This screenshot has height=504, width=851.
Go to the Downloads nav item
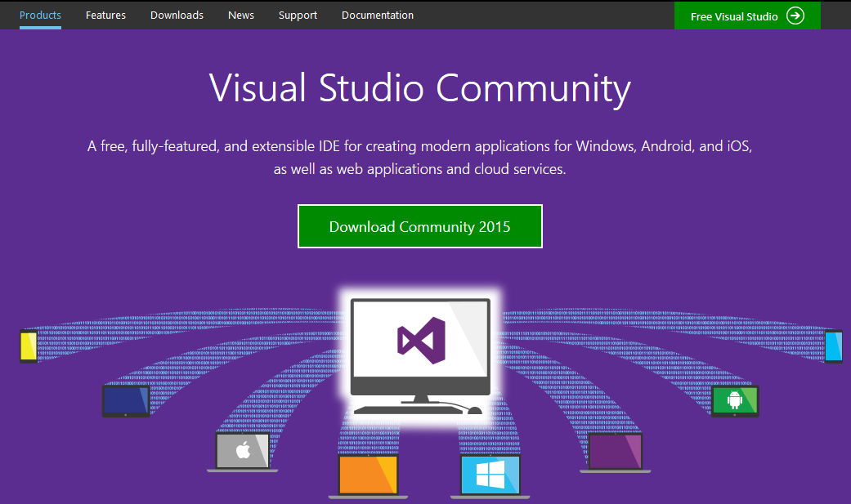pyautogui.click(x=177, y=16)
